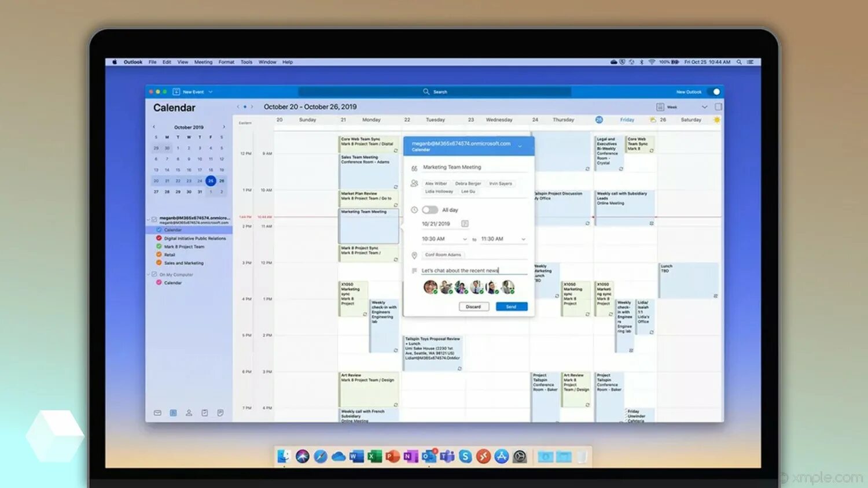
Task: Open the Edit menu
Action: [167, 62]
